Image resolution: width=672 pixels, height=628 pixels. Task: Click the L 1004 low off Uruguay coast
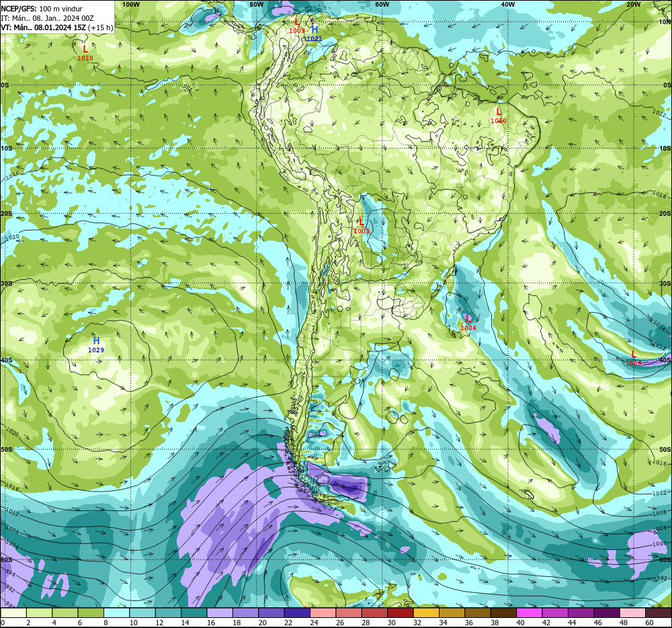(468, 323)
